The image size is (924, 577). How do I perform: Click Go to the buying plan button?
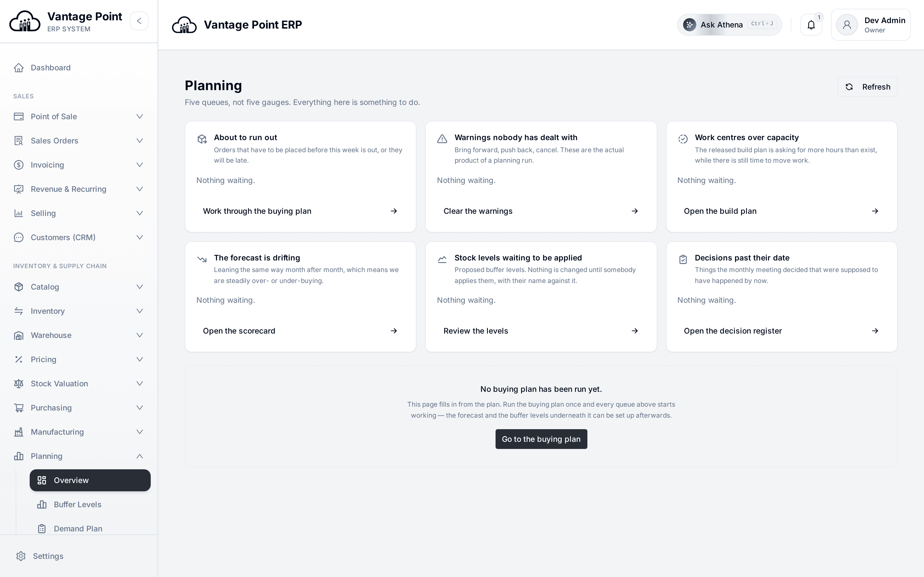541,439
